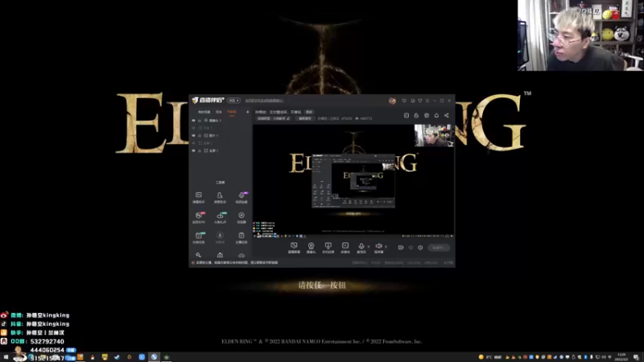Open the 房管助手 person toolbox icon
The width and height of the screenshot is (644, 362).
[x=220, y=197]
